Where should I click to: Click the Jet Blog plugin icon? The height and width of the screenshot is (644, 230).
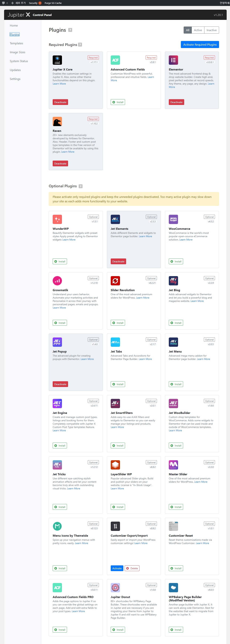click(173, 281)
